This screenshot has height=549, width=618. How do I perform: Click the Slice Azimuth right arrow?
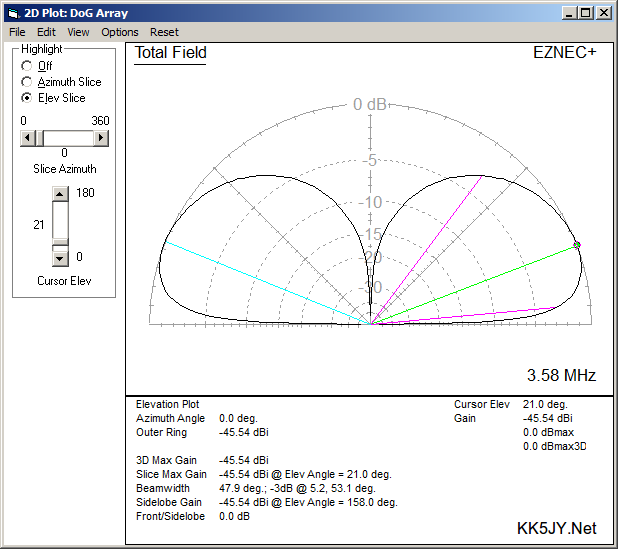[101, 138]
